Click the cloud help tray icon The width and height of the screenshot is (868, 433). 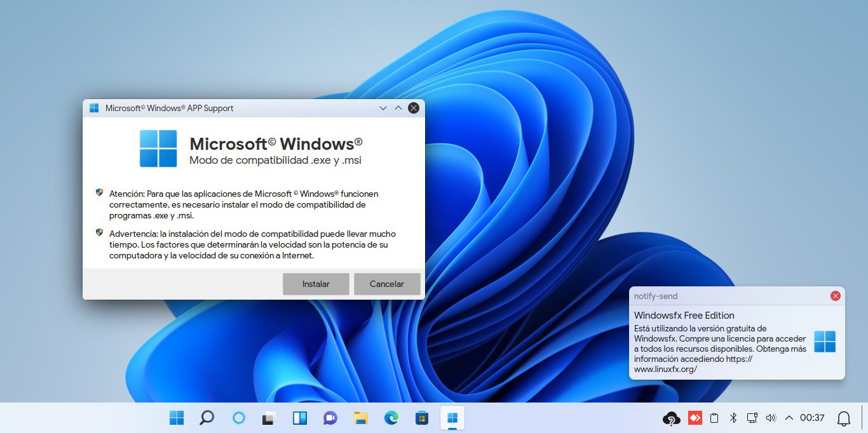(x=671, y=418)
